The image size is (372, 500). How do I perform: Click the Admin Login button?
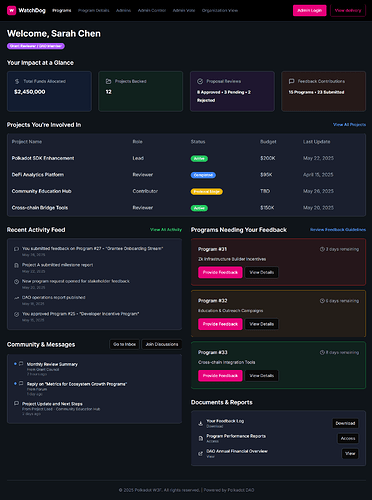click(x=310, y=10)
